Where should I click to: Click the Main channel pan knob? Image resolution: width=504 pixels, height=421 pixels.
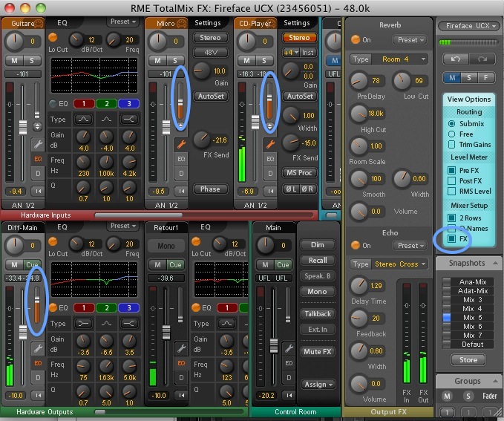266,245
